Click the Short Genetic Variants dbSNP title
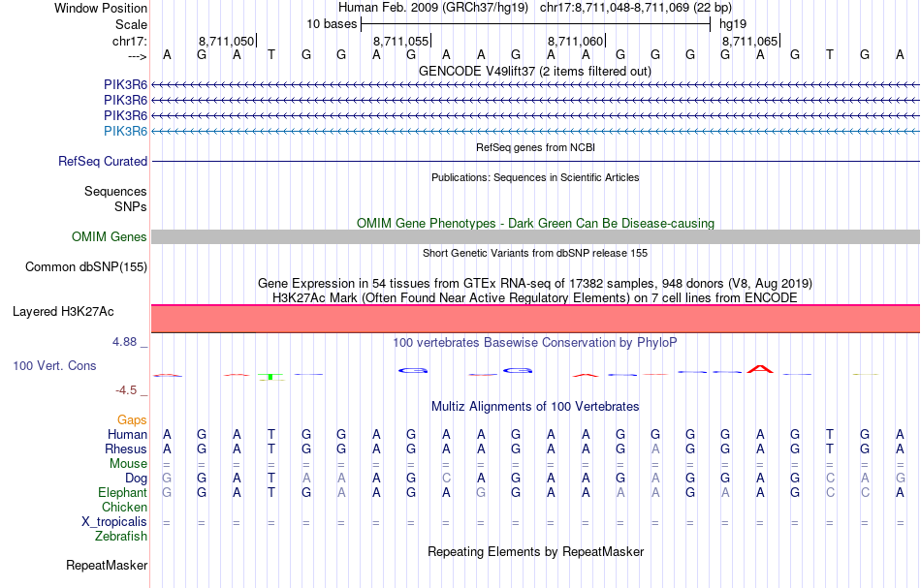Screen dimensions: 921x588 tap(534, 253)
